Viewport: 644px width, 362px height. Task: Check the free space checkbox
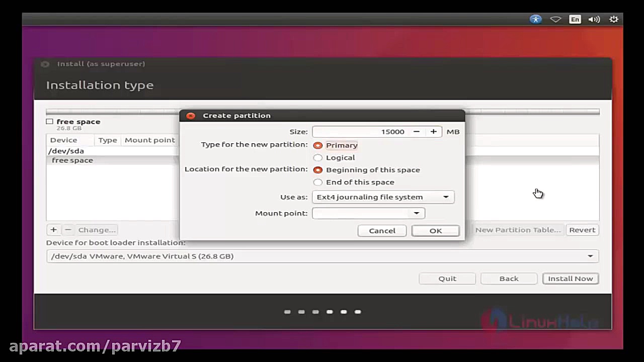click(49, 121)
